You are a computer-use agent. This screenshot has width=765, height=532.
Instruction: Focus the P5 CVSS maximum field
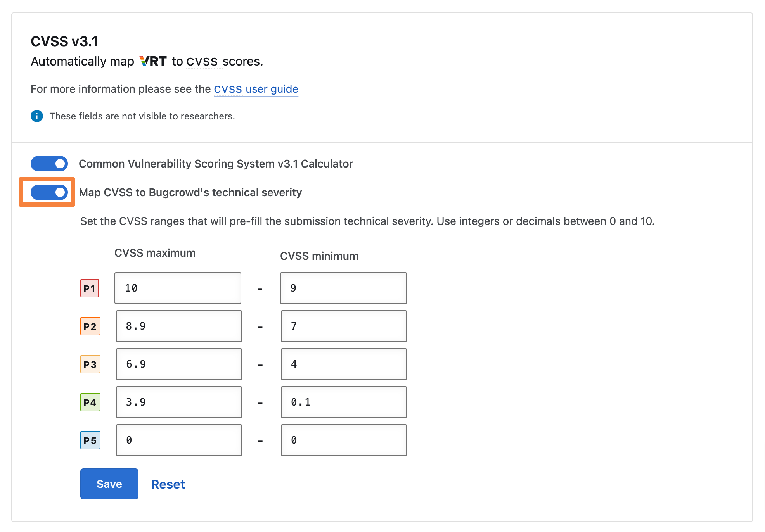pos(179,440)
